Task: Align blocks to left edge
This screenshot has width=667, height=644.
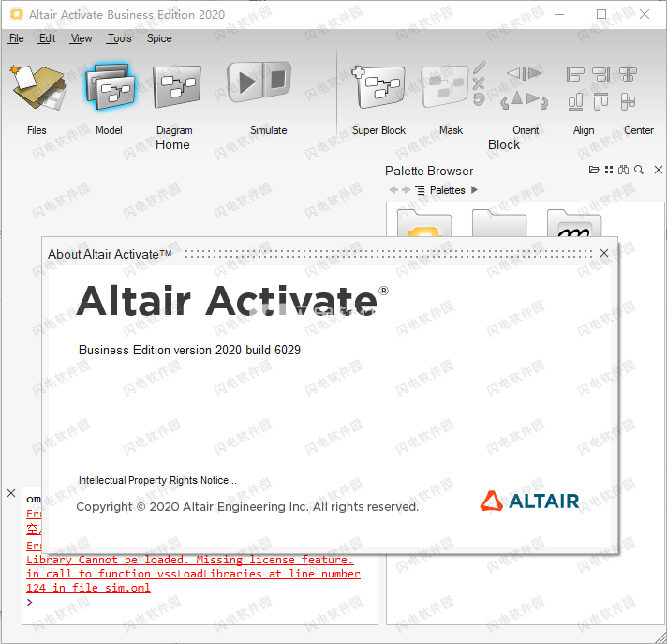Action: tap(575, 74)
